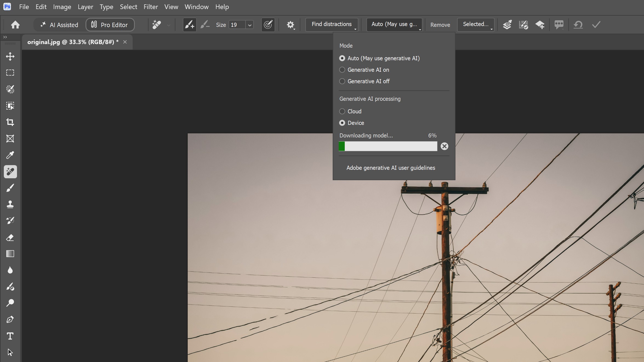Screen dimensions: 644x362
Task: Select the Eraser tool
Action: point(10,237)
